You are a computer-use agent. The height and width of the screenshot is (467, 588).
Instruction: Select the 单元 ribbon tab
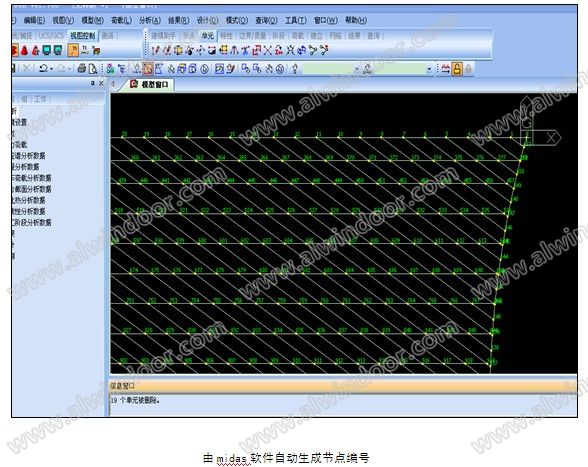click(207, 36)
